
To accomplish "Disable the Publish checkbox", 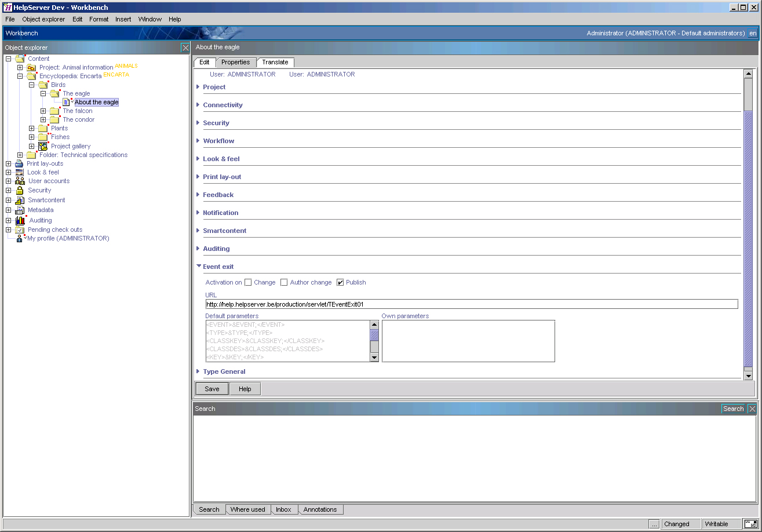I will tap(341, 282).
